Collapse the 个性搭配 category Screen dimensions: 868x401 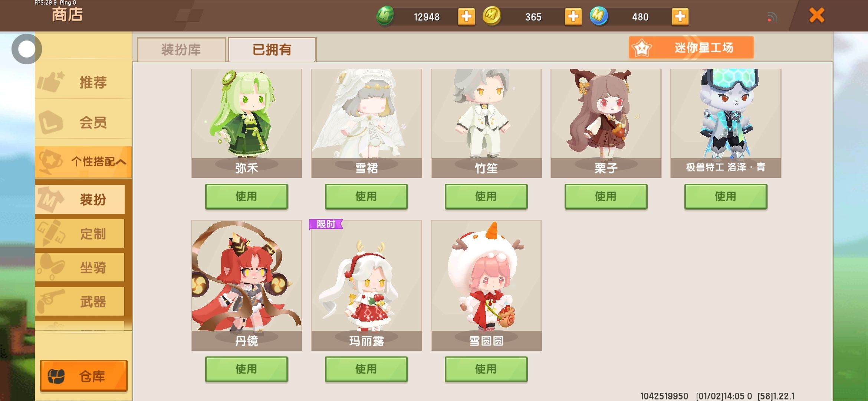pos(83,162)
